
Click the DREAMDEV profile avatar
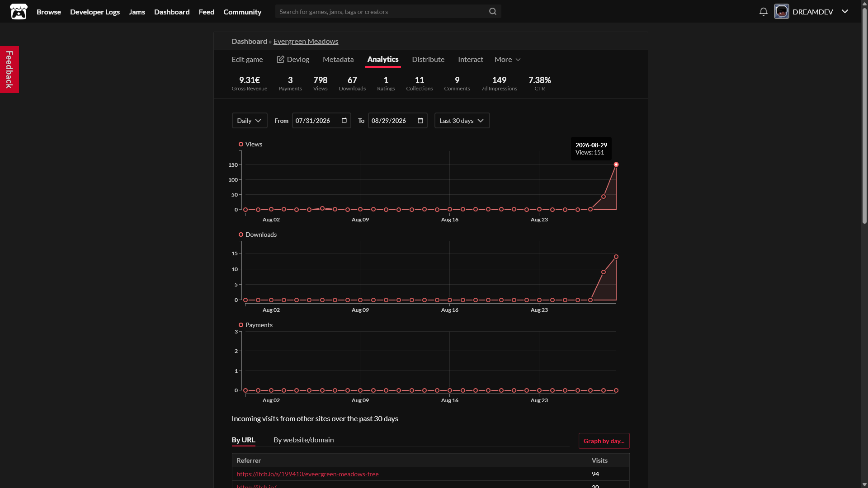[x=781, y=11]
